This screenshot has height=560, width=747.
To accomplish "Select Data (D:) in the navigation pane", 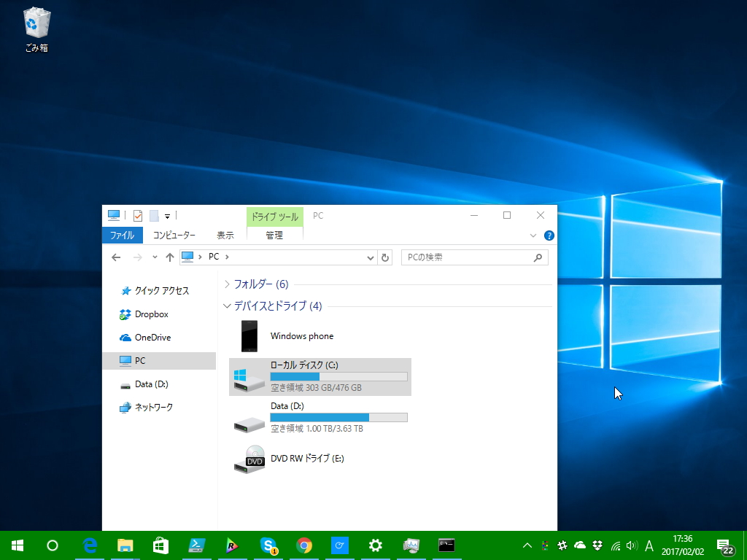I will click(x=144, y=384).
